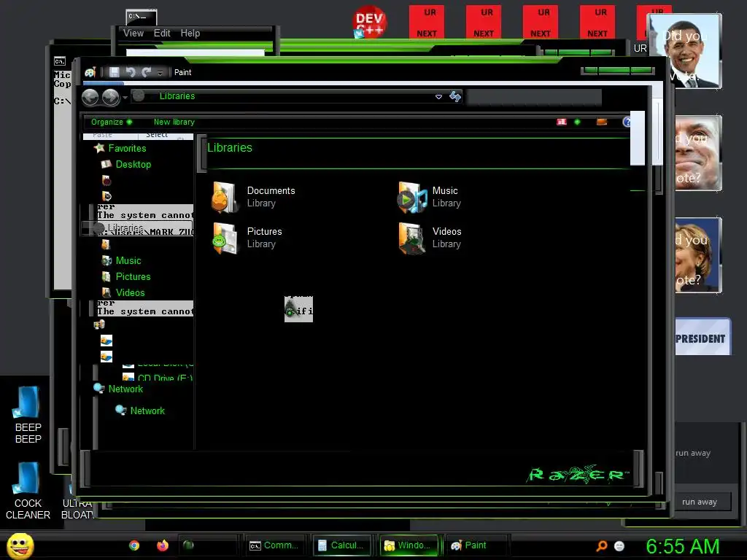The width and height of the screenshot is (747, 560).
Task: Open the Pictures library
Action: (247, 238)
